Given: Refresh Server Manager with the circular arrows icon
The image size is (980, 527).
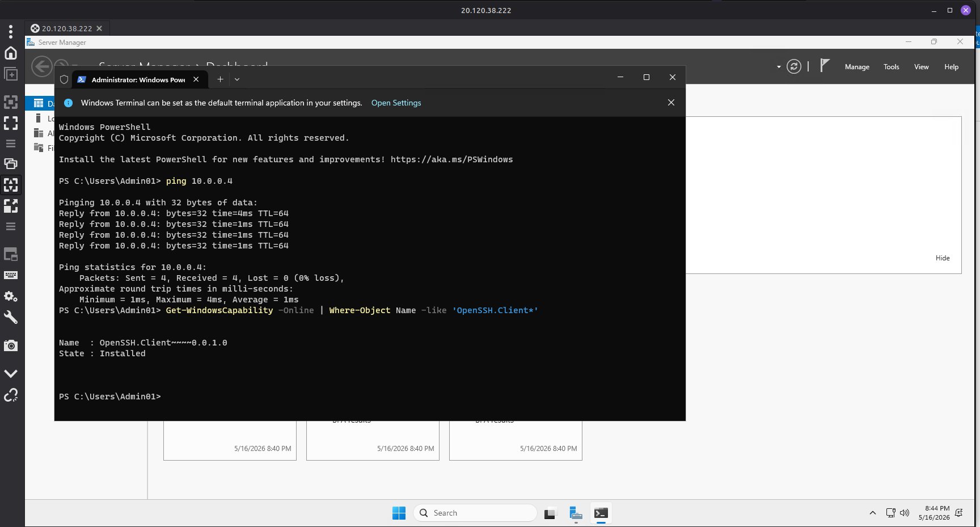Looking at the screenshot, I should pos(794,67).
